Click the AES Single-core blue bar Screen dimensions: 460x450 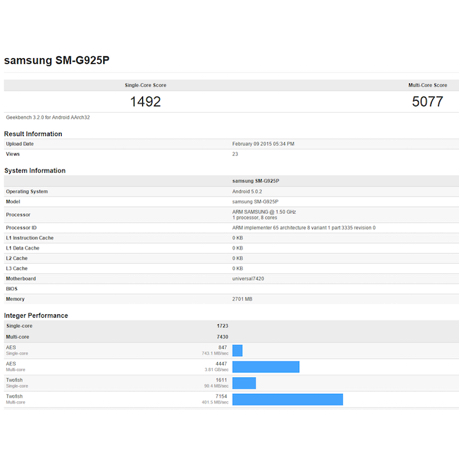coord(237,351)
